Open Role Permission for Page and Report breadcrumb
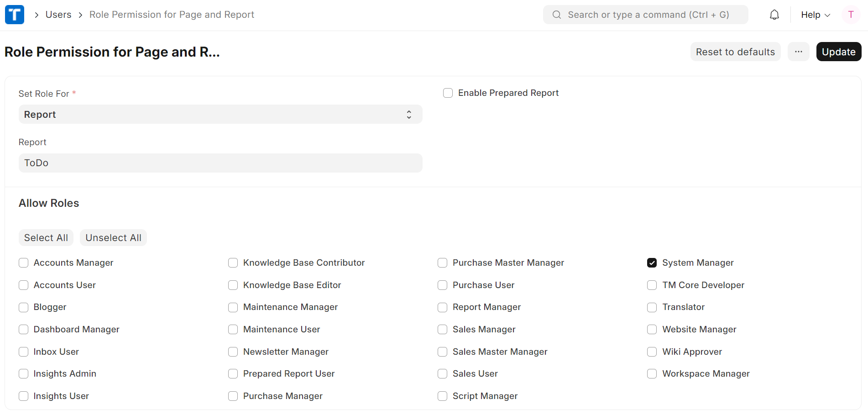The height and width of the screenshot is (415, 868). coord(172,15)
